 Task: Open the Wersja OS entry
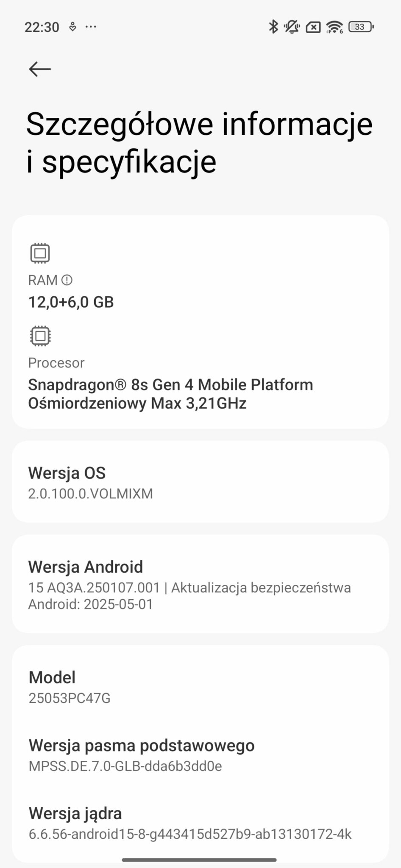click(x=200, y=482)
